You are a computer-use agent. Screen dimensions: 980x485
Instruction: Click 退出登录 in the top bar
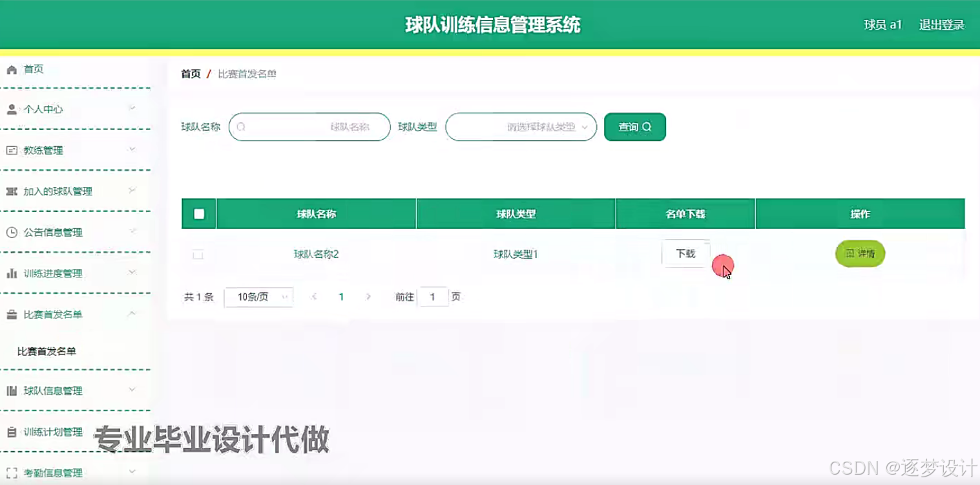click(941, 25)
